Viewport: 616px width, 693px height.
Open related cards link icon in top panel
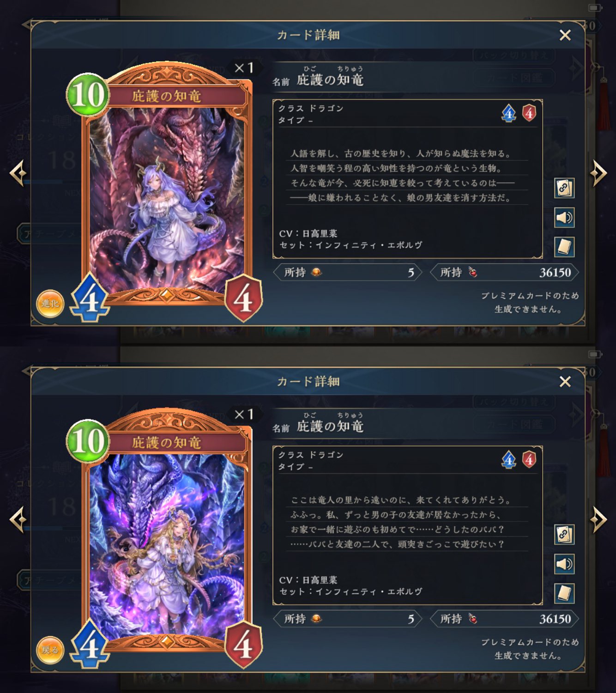pyautogui.click(x=564, y=188)
